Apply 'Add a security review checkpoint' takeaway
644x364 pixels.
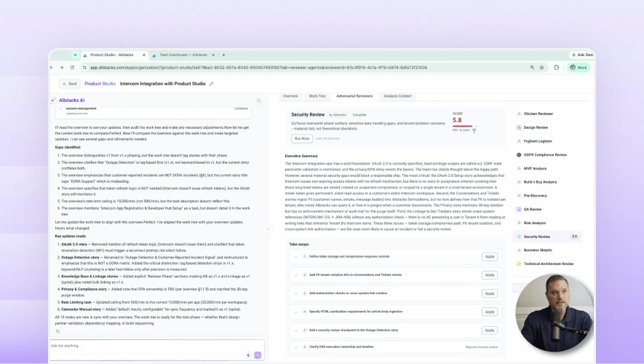[490, 331]
